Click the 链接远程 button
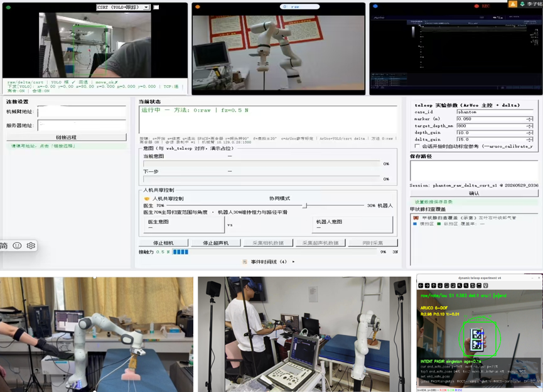 pyautogui.click(x=66, y=137)
